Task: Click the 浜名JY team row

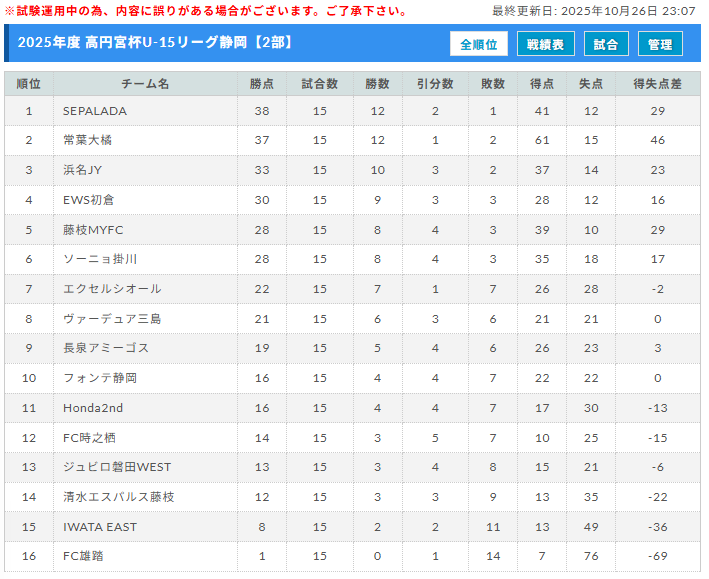Action: click(x=82, y=170)
